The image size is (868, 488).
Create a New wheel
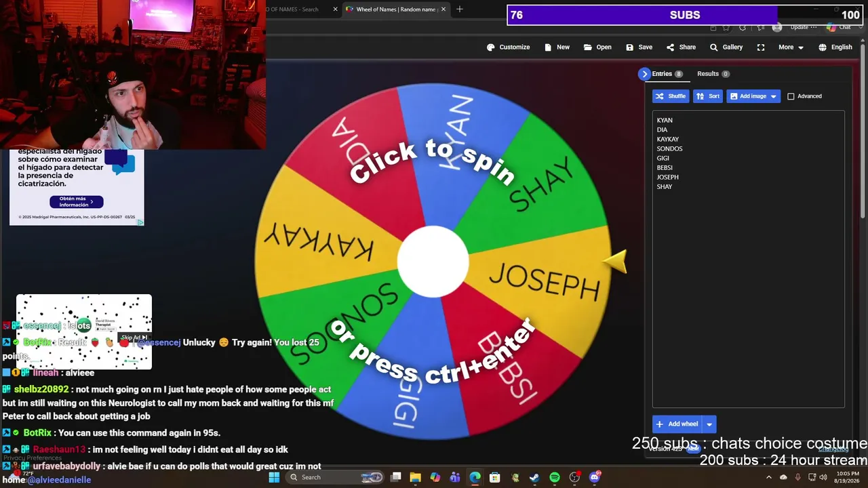click(x=557, y=47)
